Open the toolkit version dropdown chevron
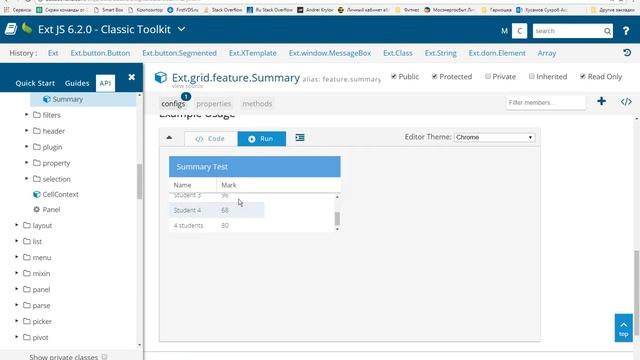Image resolution: width=640 pixels, height=360 pixels. click(182, 29)
